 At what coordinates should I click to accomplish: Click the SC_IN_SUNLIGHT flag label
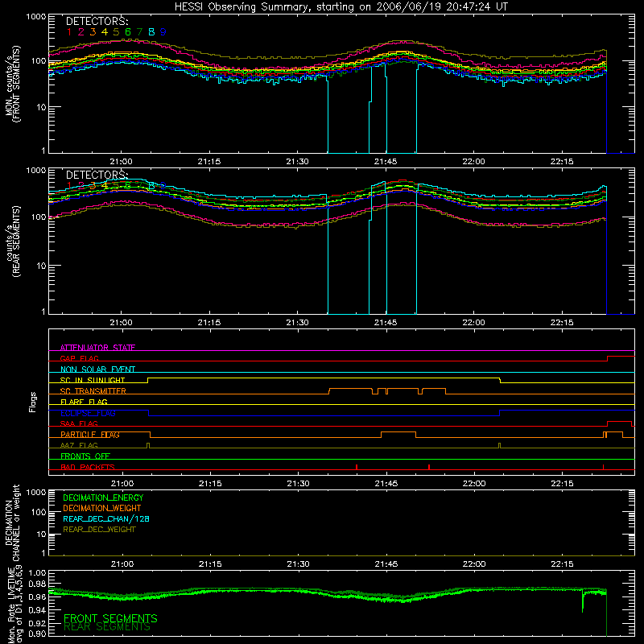pyautogui.click(x=93, y=380)
